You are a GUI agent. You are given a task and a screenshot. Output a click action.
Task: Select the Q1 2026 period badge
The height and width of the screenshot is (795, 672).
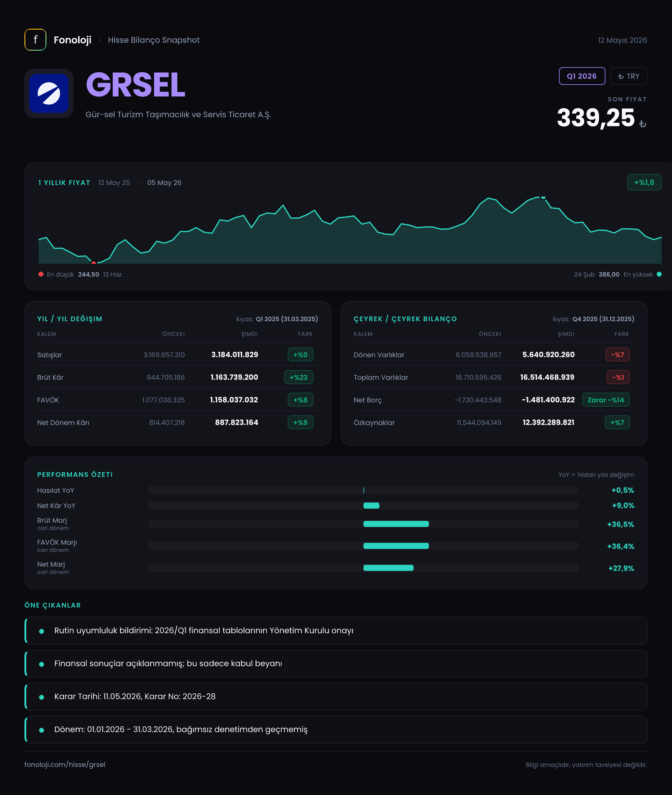582,76
